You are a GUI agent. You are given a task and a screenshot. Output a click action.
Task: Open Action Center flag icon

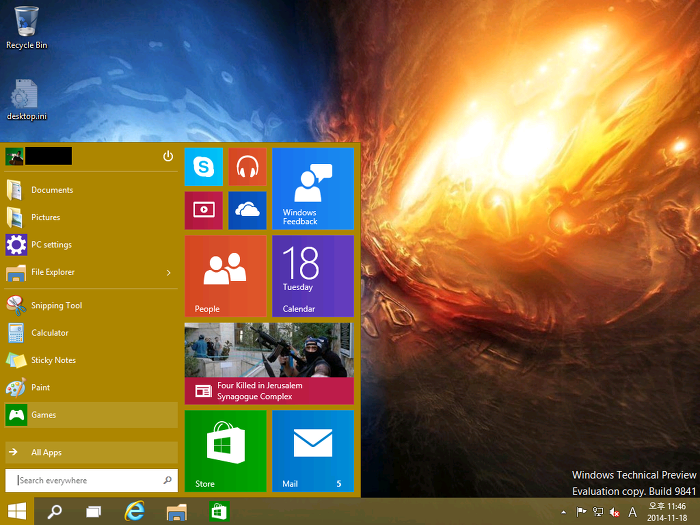(581, 512)
